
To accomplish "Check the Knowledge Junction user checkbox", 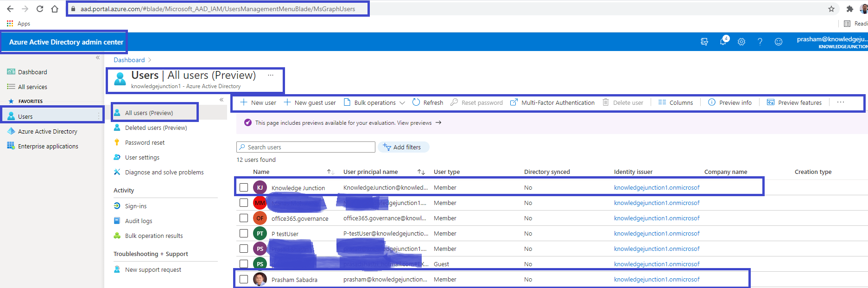I will point(244,187).
